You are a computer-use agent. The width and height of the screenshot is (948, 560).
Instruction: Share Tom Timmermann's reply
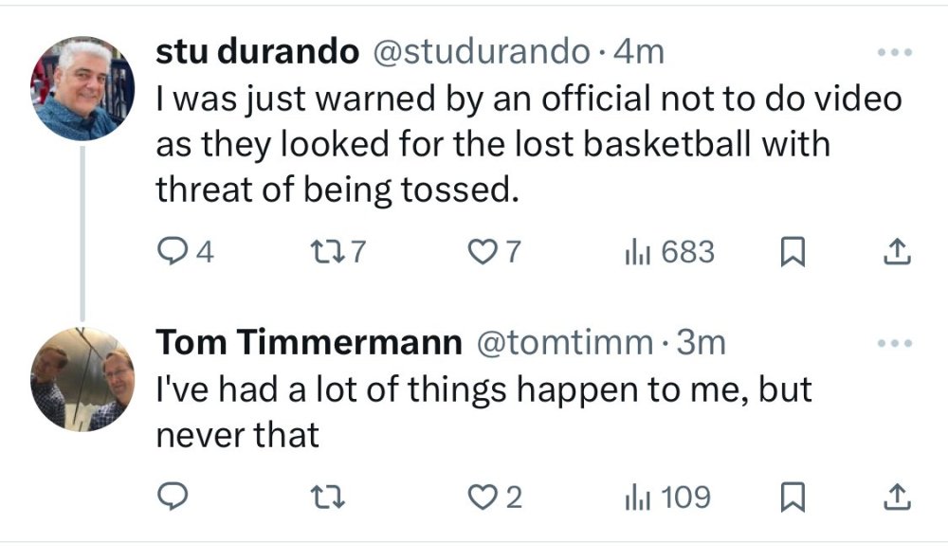click(897, 497)
